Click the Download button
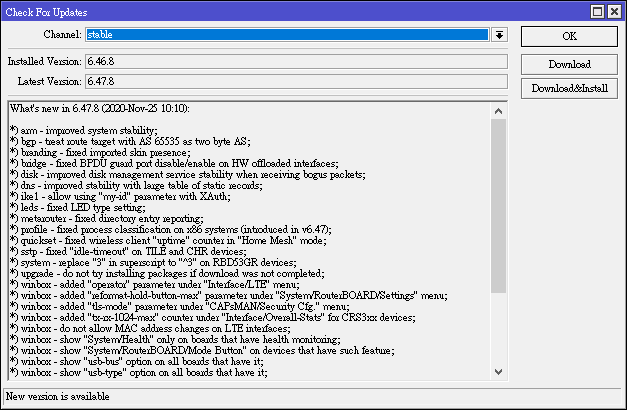The width and height of the screenshot is (627, 410). tap(569, 64)
